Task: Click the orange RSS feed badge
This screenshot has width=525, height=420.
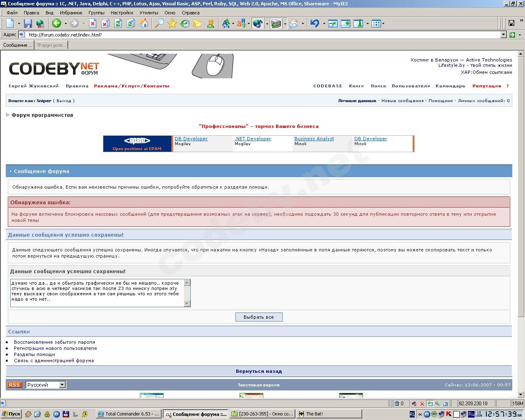Action: 14,385
